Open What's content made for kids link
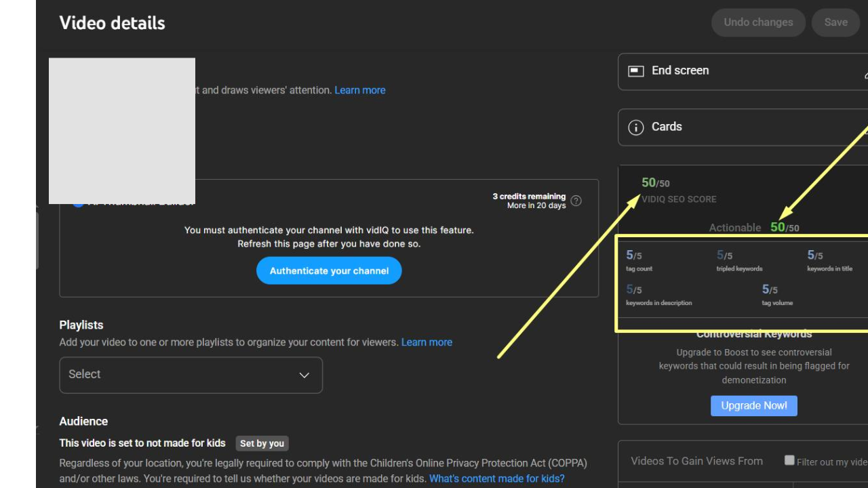The height and width of the screenshot is (488, 868). pos(496,479)
